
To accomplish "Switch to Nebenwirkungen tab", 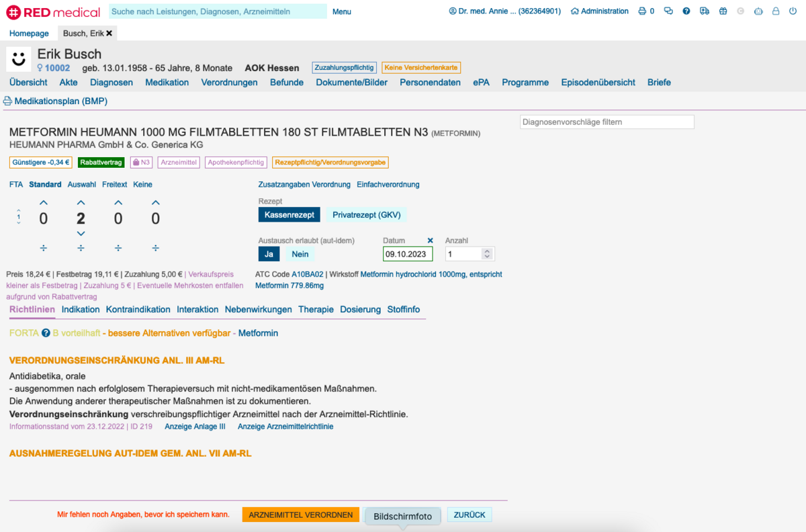I will (259, 310).
